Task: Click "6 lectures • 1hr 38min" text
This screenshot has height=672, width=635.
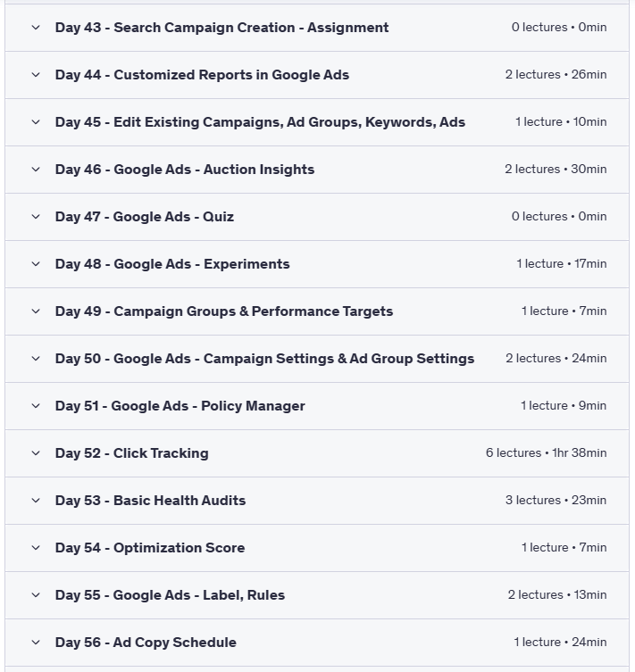Action: pyautogui.click(x=546, y=453)
